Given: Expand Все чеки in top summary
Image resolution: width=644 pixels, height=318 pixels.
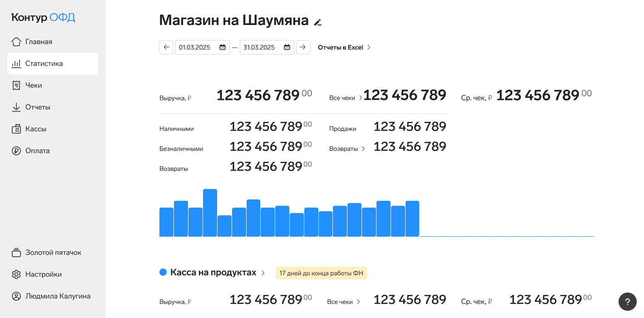Looking at the screenshot, I should coord(346,98).
